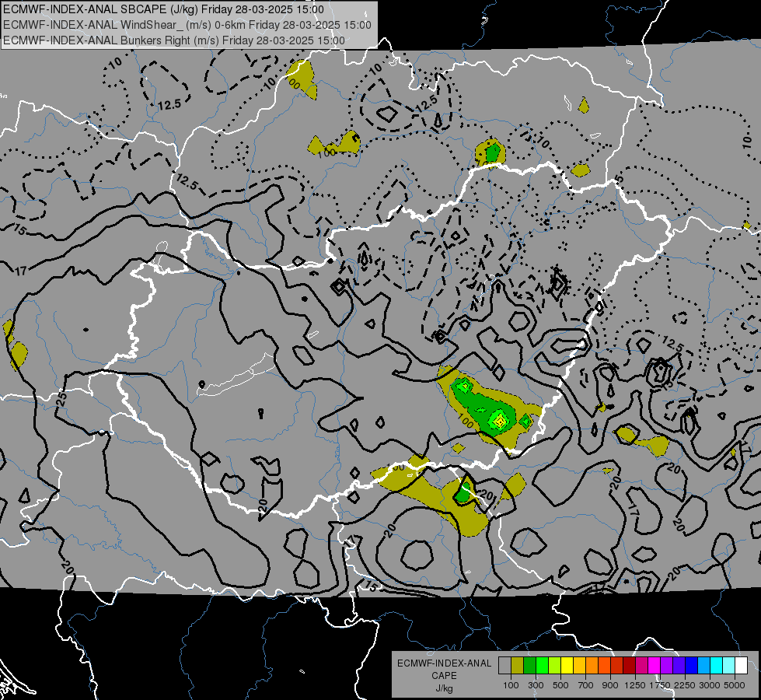
Task: Click the 300 legend tick label
Action: (x=536, y=685)
